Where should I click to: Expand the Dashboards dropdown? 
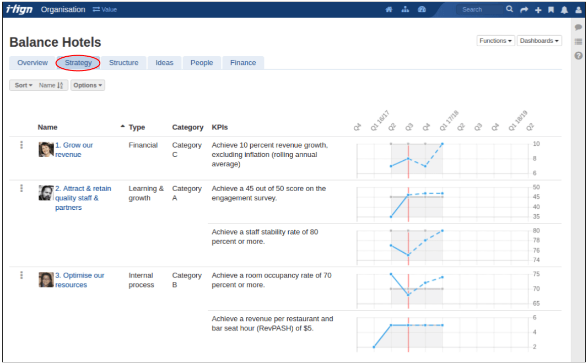pyautogui.click(x=539, y=41)
